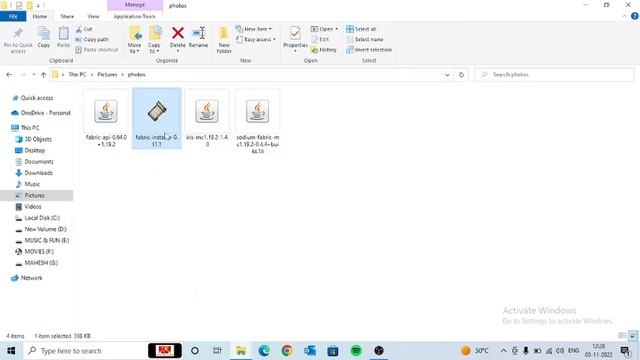640x360 pixels.
Task: Click the Search photos field
Action: pyautogui.click(x=554, y=75)
